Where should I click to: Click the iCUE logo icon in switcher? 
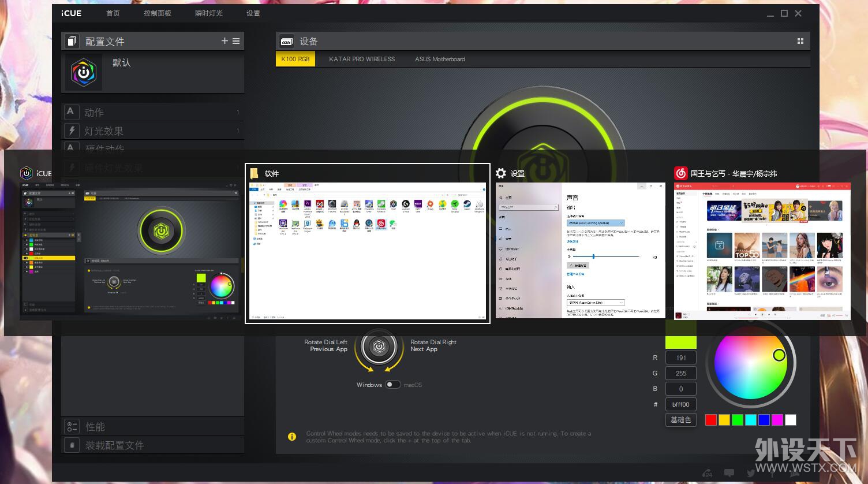27,173
